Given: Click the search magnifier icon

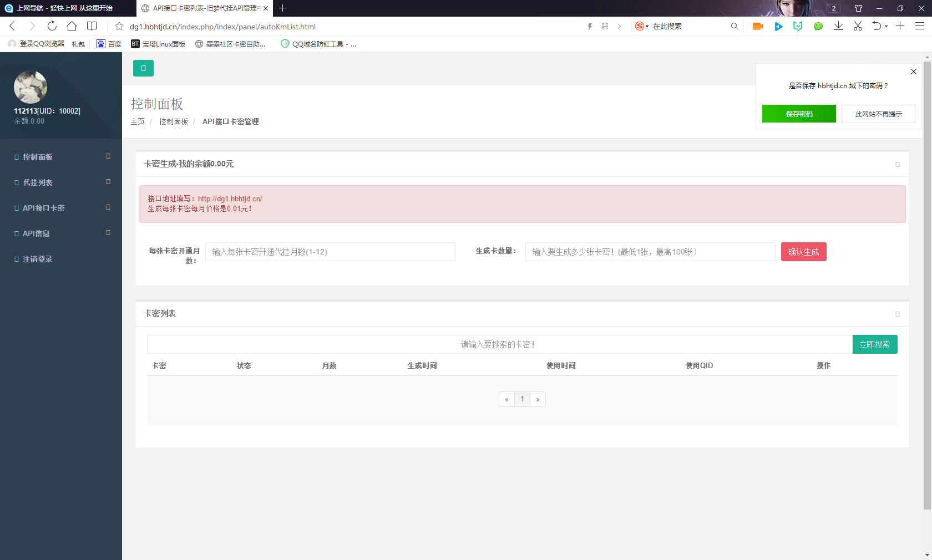Looking at the screenshot, I should click(734, 26).
